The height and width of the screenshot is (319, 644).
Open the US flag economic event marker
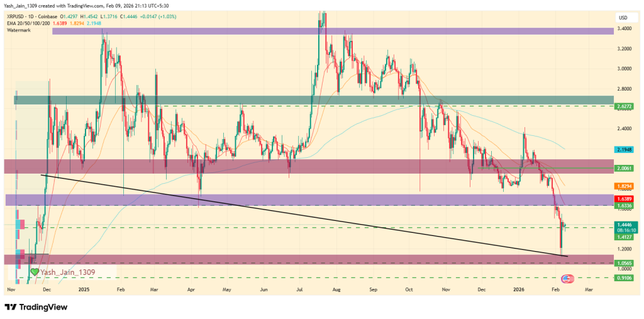coord(566,278)
